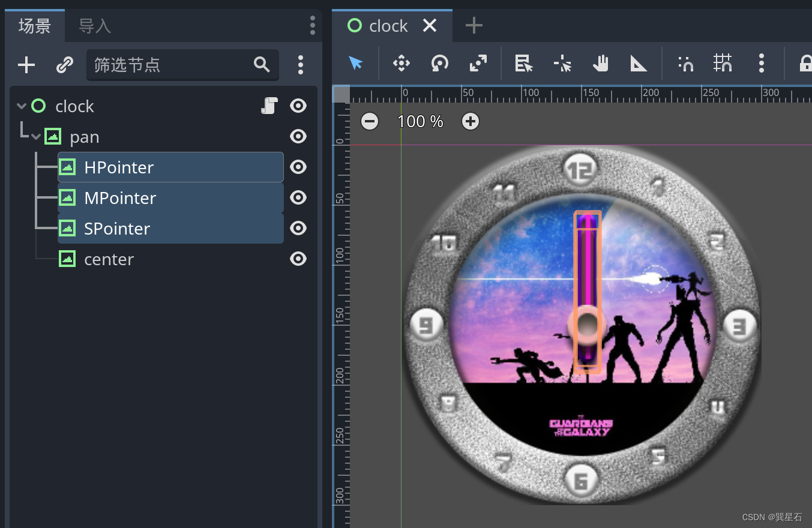Click the center cap sprite on clock

[586, 325]
